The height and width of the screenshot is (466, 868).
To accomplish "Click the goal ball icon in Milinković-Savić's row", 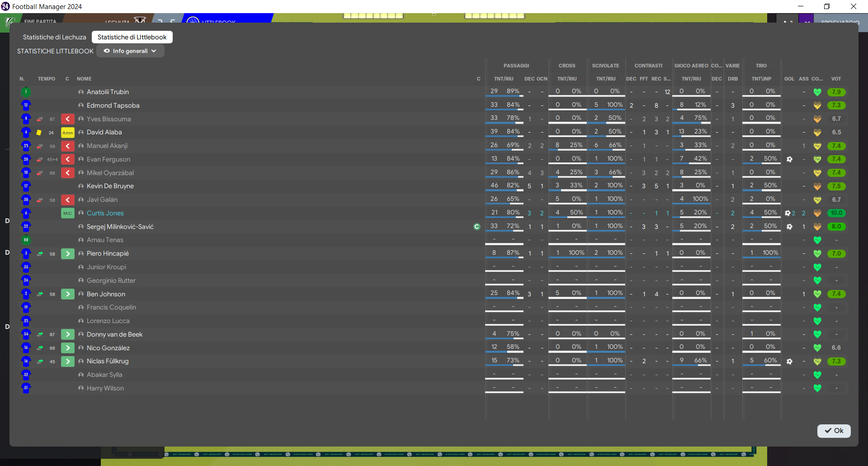I will [789, 227].
